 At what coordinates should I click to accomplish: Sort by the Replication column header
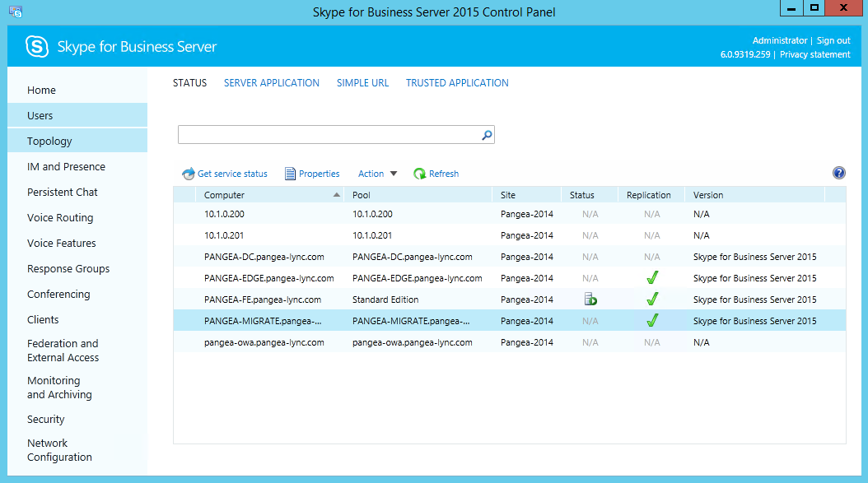coord(651,195)
